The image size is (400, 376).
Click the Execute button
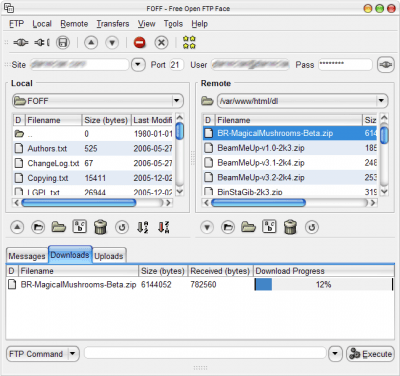[370, 354]
